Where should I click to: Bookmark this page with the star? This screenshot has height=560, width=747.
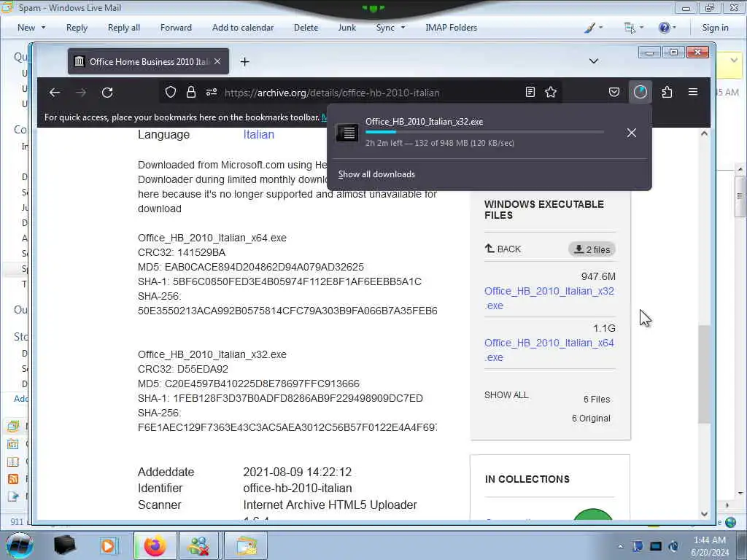coord(551,93)
